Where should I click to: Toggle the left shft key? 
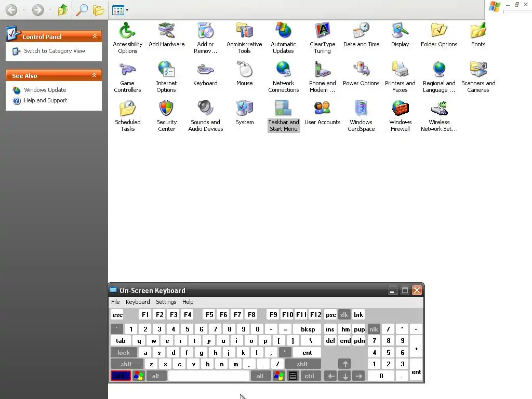point(126,364)
